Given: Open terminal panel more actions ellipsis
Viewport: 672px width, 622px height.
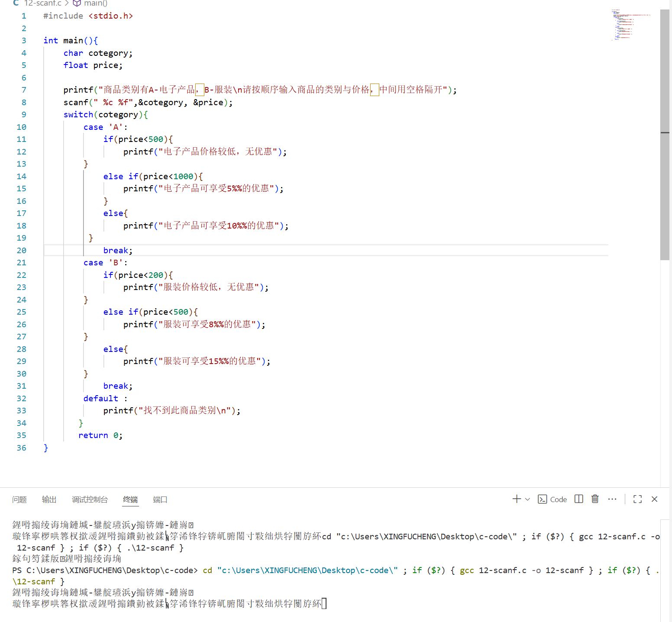Looking at the screenshot, I should tap(612, 499).
